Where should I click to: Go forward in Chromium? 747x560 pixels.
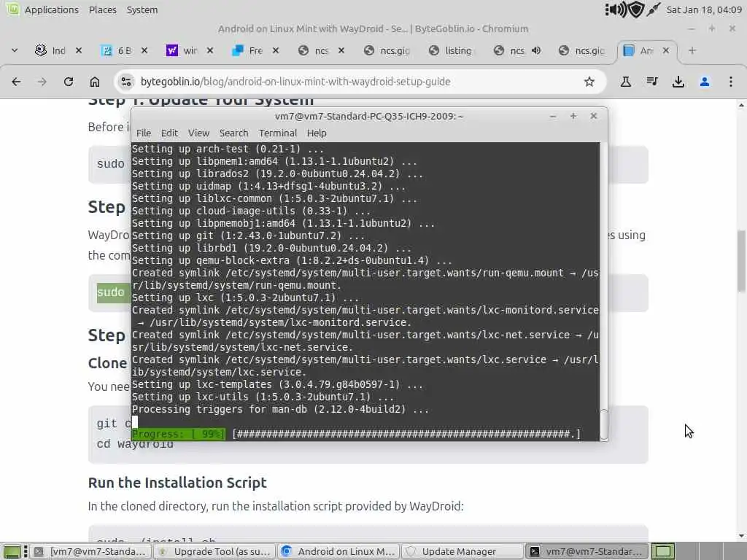(42, 82)
